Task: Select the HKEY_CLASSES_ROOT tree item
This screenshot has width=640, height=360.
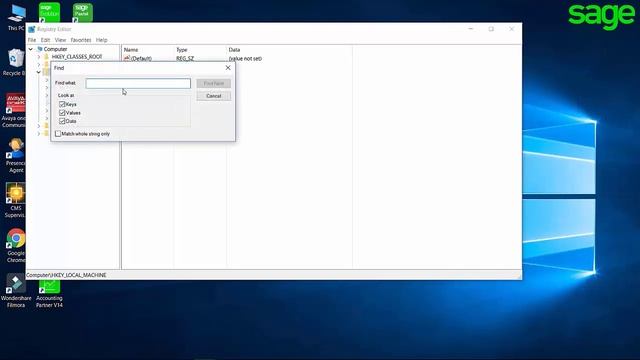Action: [x=77, y=57]
